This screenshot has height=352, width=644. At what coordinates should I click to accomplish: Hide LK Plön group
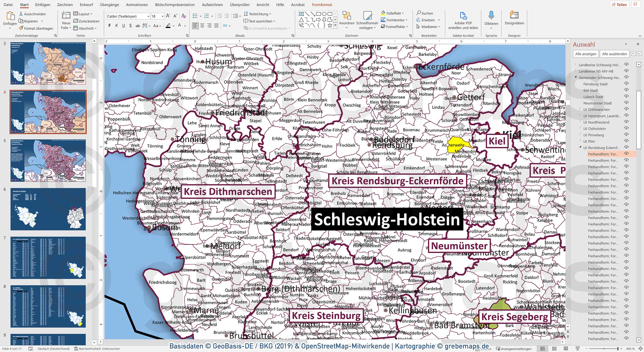tap(626, 141)
